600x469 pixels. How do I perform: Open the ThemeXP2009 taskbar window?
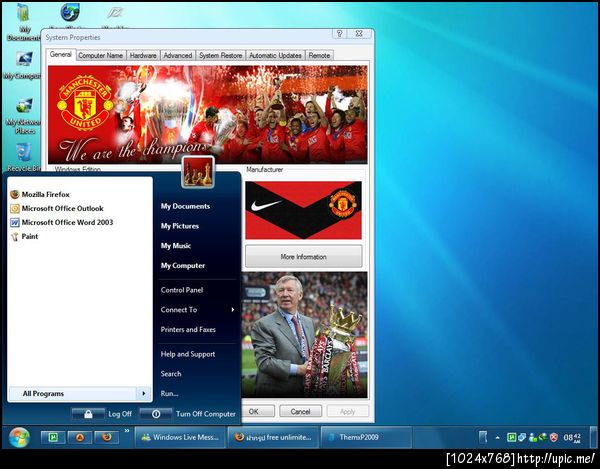pos(366,437)
